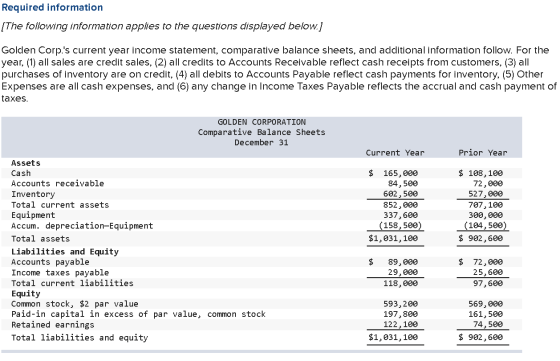Click 'GOLDEN CORPORATION' table title
The width and height of the screenshot is (560, 361).
coord(261,122)
